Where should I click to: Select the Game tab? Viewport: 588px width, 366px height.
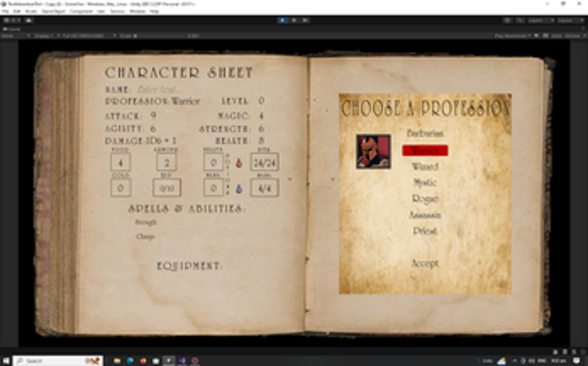click(12, 29)
